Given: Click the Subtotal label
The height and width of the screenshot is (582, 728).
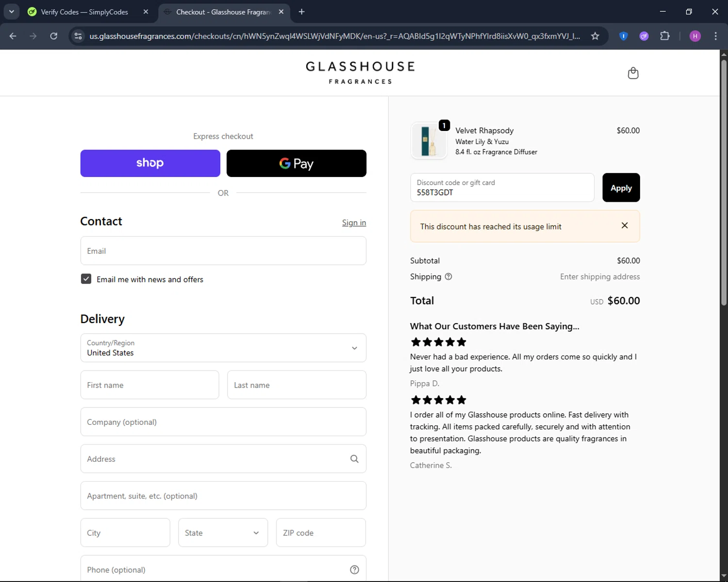Looking at the screenshot, I should point(425,260).
